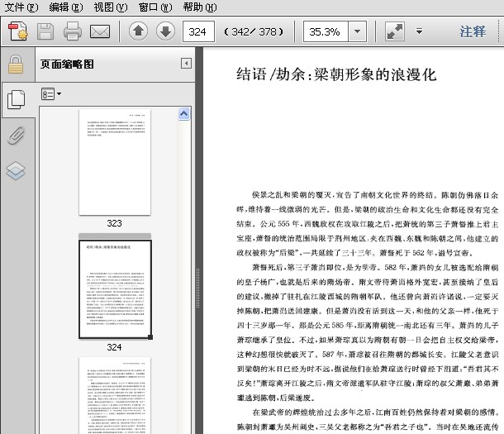Viewport: 504px width, 434px height.
Task: Select the thumbnail below page 324
Action: tap(115, 395)
